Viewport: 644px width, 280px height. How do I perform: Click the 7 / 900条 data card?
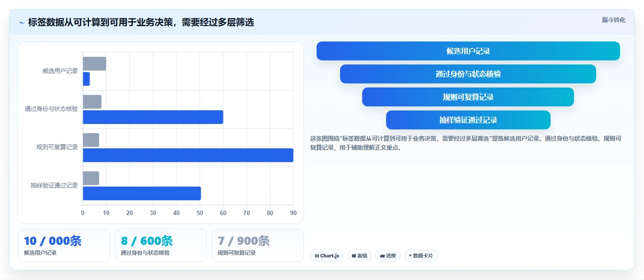tap(257, 245)
